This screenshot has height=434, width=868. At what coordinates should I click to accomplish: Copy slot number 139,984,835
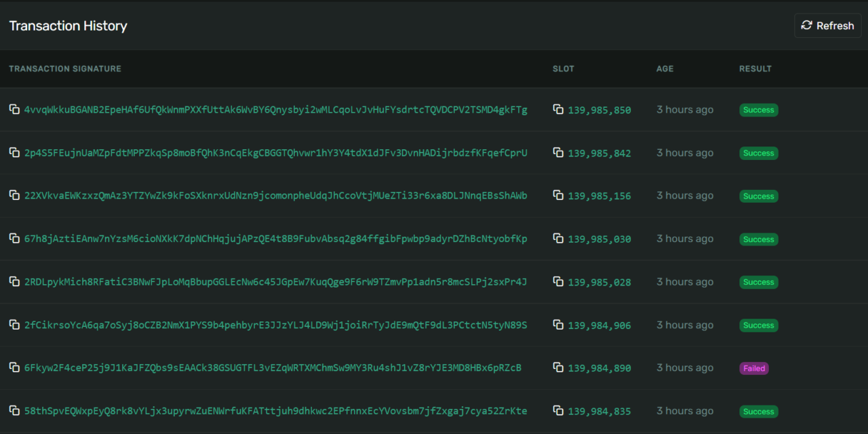click(x=557, y=411)
